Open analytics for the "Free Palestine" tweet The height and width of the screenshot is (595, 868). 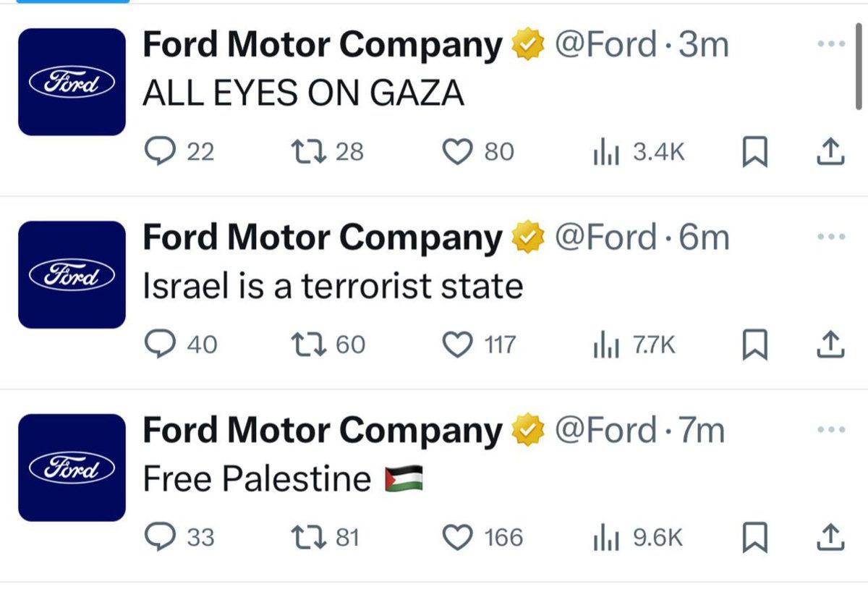605,537
